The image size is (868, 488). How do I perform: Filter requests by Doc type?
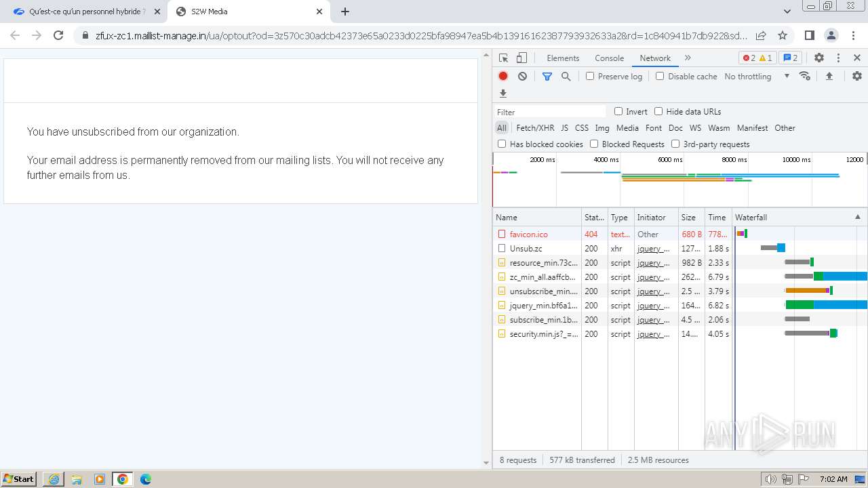tap(675, 128)
